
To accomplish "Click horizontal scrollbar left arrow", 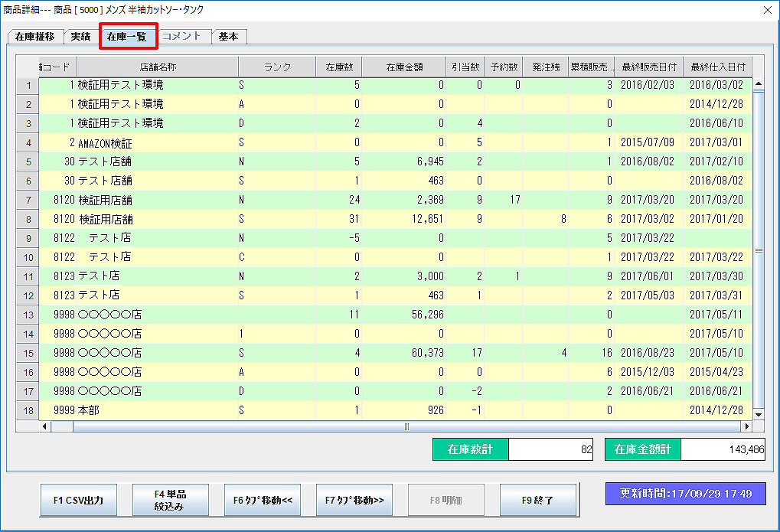I will pyautogui.click(x=44, y=426).
